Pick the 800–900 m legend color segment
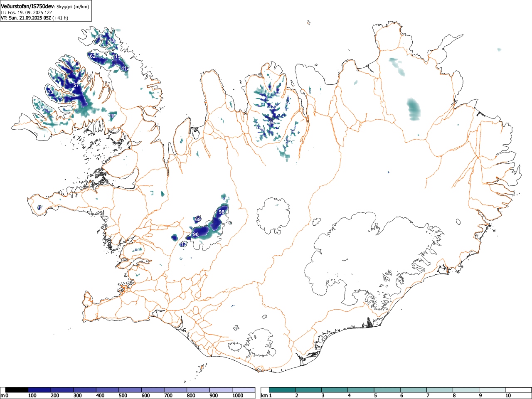 pyautogui.click(x=198, y=390)
